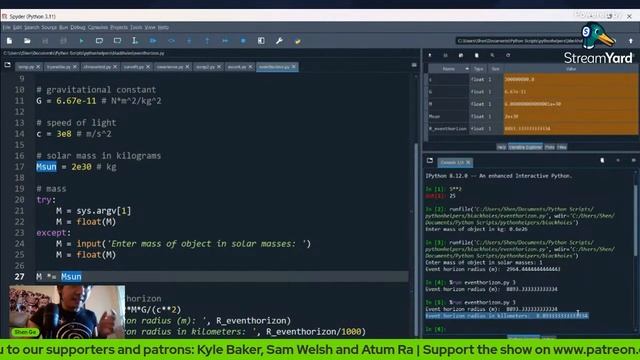Switch to the Files pane tab
Image resolution: width=640 pixels, height=360 pixels.
tap(562, 147)
